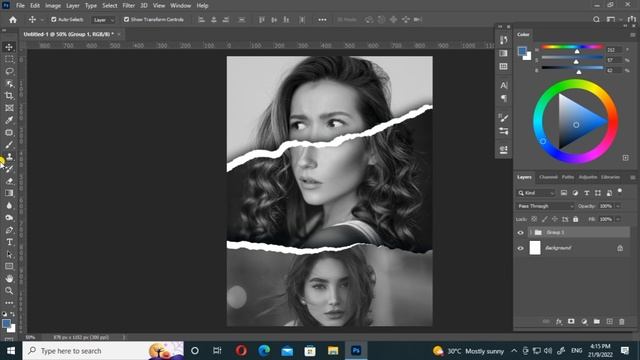The width and height of the screenshot is (640, 360).
Task: Click the foreground color swatch in toolbar
Action: click(x=6, y=323)
